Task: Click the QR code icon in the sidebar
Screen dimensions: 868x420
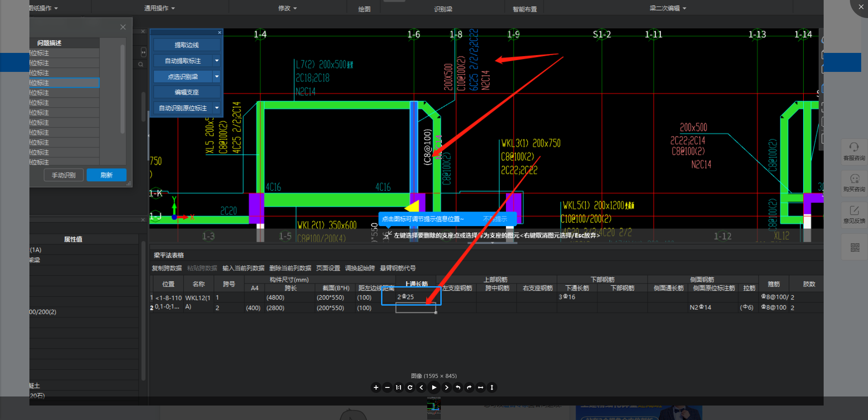Action: [854, 247]
